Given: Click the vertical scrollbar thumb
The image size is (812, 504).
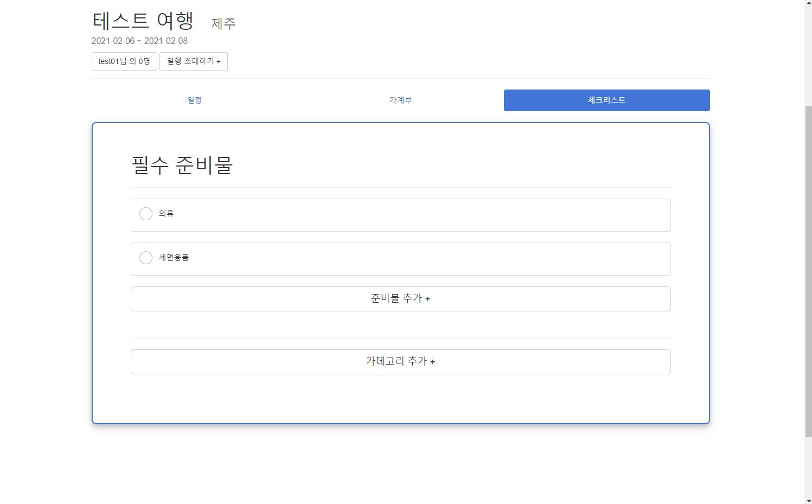Looking at the screenshot, I should 808,271.
